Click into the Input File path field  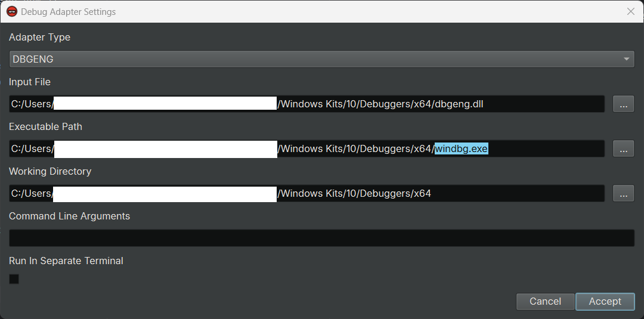(x=306, y=104)
